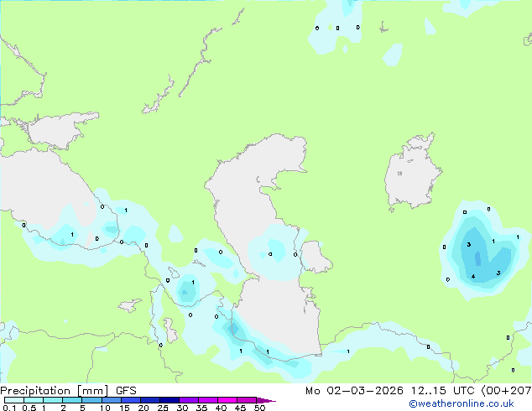Image resolution: width=532 pixels, height=411 pixels.
Task: Select the legend swatch between 1 and 2
Action: coord(53,400)
